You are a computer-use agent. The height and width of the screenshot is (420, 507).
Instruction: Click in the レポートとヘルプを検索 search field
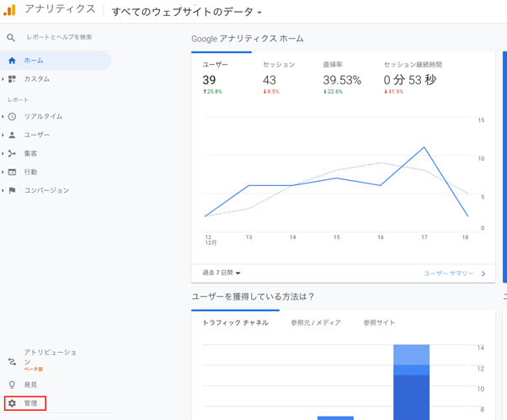(60, 37)
